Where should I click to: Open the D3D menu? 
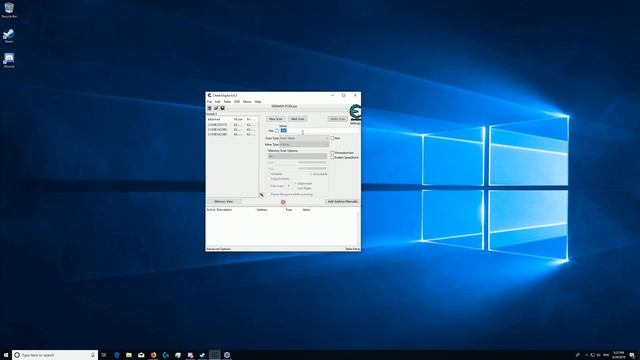point(237,102)
